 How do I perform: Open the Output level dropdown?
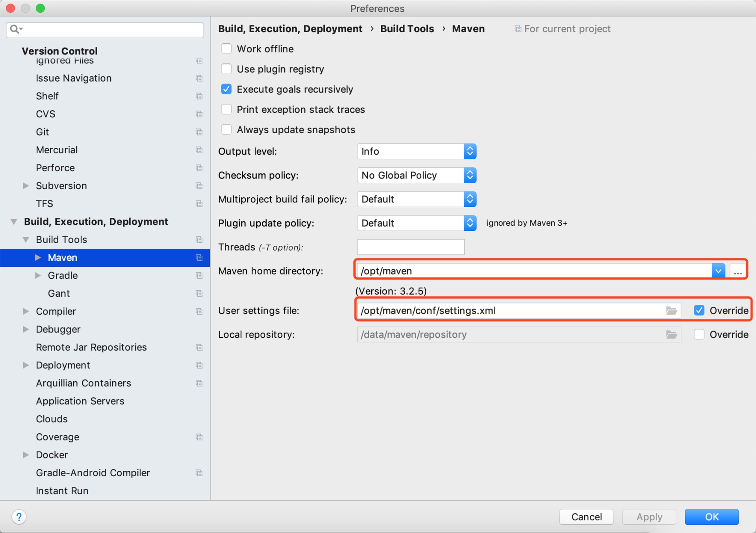coord(417,151)
